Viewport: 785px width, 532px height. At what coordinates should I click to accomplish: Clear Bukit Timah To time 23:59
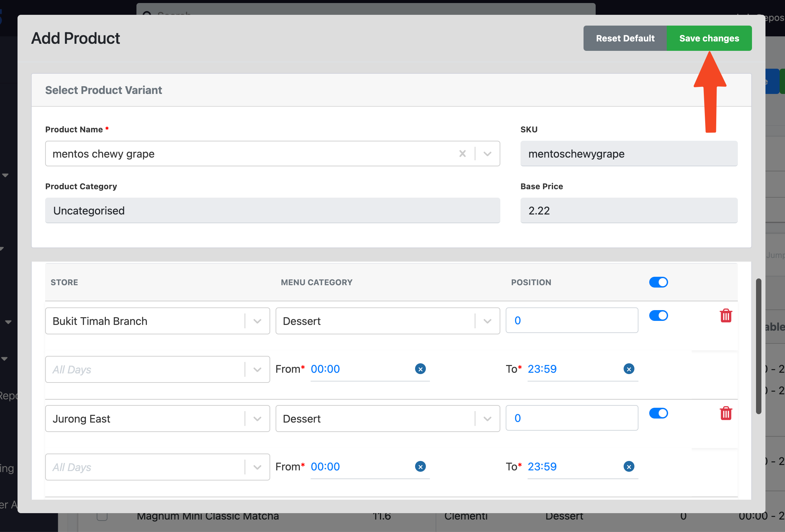tap(629, 369)
